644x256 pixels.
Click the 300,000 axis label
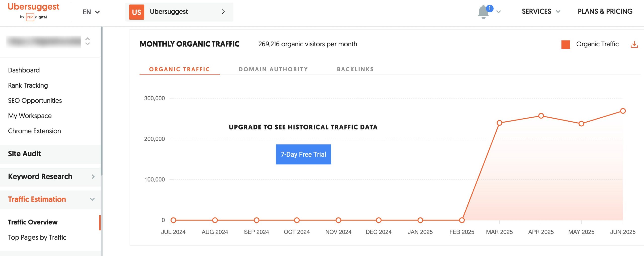click(154, 98)
